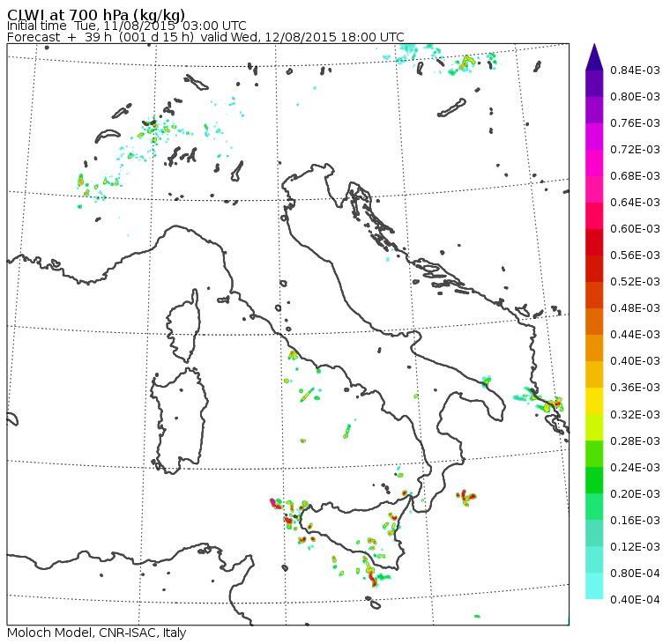Click the colorbar band between 0.32E-03 and 0.36E-03
Image resolution: width=670 pixels, height=644 pixels.
(x=594, y=401)
